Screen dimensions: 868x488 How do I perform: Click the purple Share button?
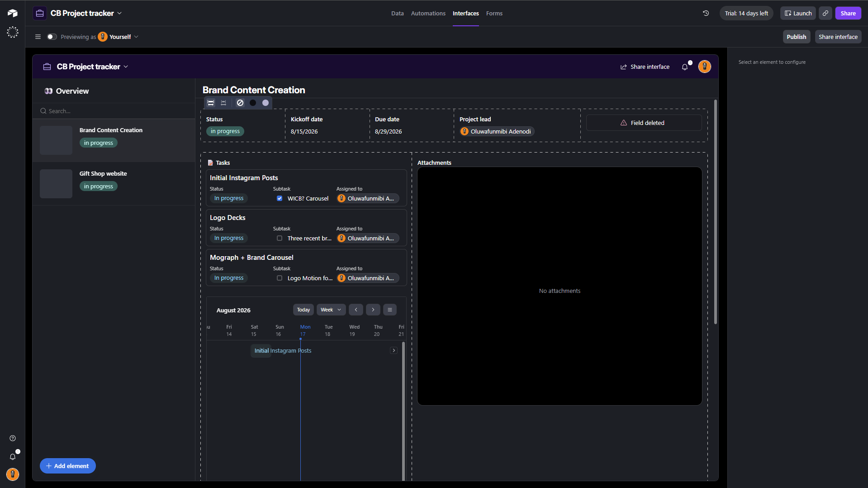click(x=848, y=13)
